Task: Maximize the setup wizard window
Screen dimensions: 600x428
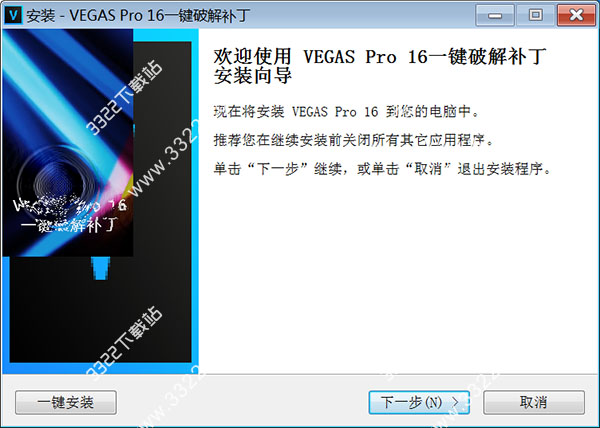Action: [x=535, y=15]
